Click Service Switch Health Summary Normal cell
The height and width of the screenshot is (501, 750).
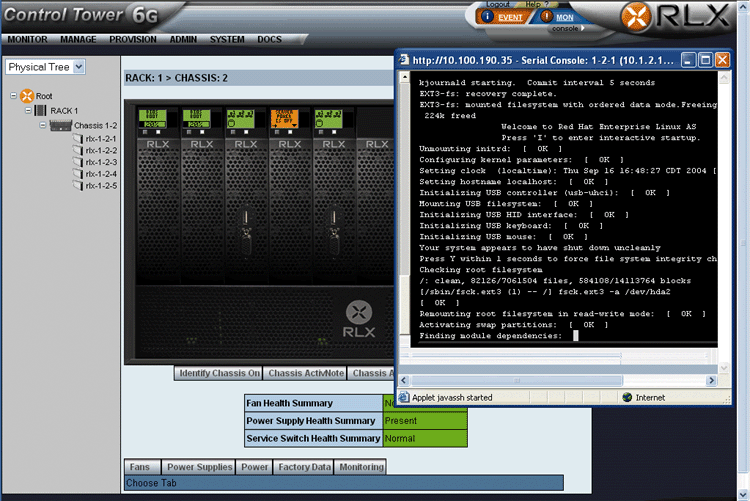pyautogui.click(x=425, y=438)
